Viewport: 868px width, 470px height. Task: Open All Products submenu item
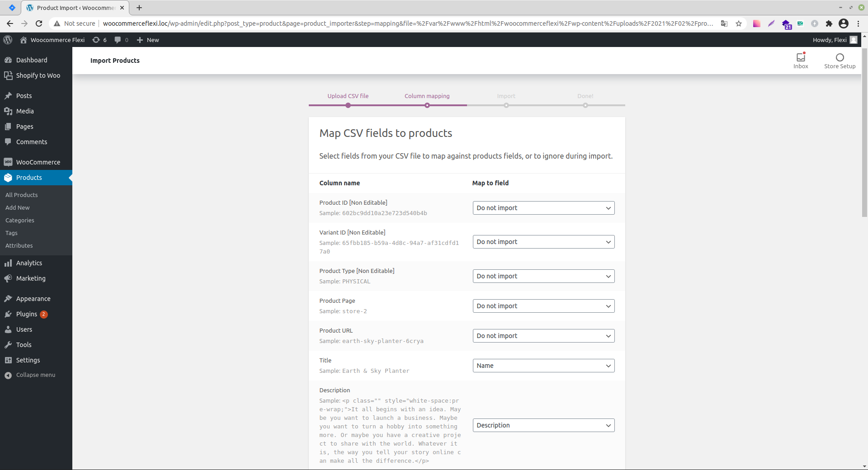21,195
